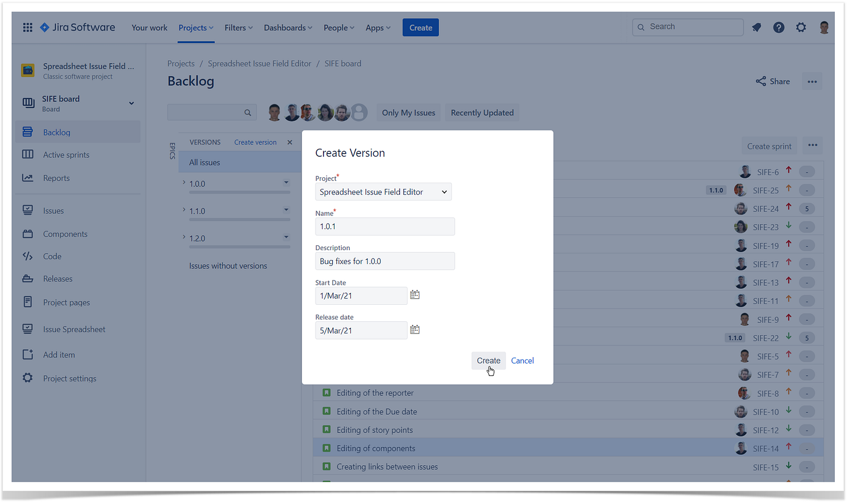Click the Issue Spreadsheet icon

(x=27, y=329)
